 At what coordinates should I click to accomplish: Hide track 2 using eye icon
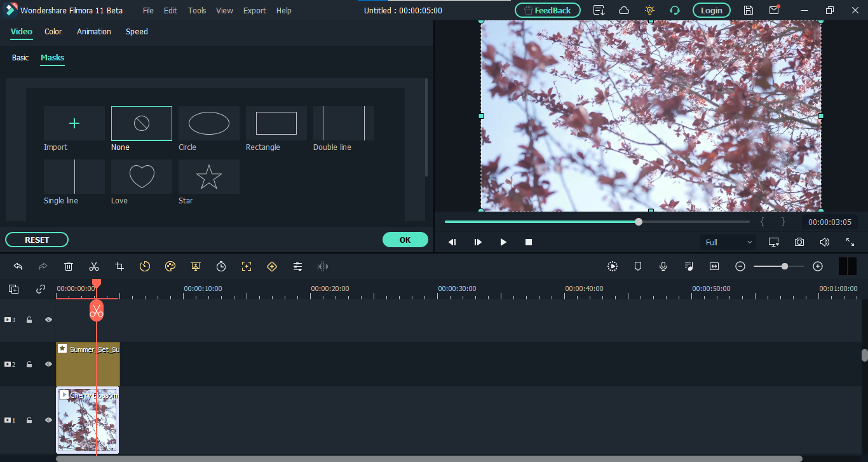pos(48,364)
